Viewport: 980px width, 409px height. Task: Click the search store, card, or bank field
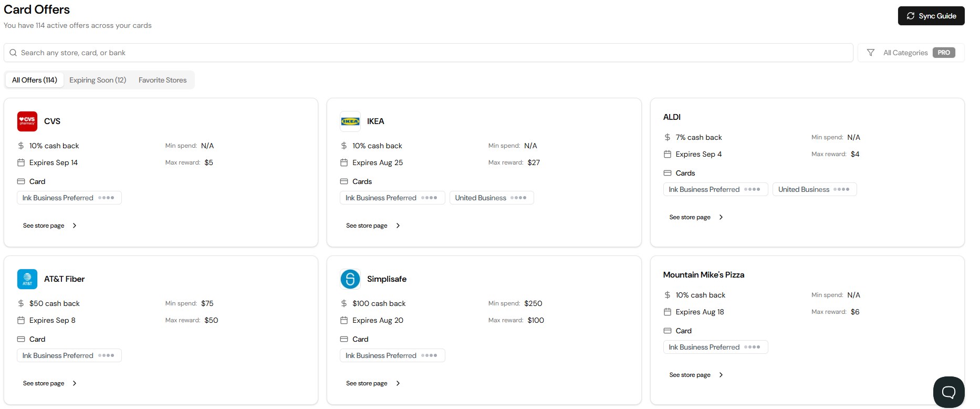tap(429, 53)
